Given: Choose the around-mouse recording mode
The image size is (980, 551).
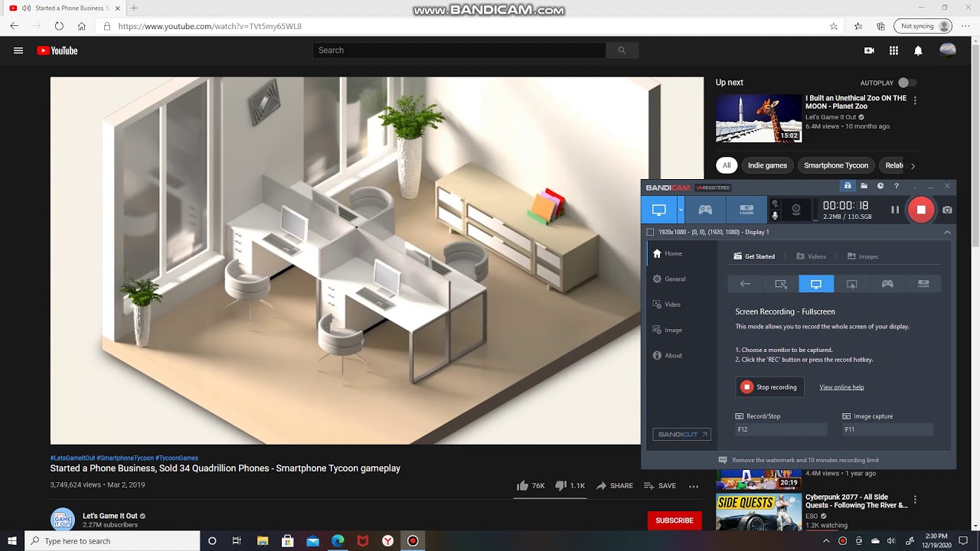Looking at the screenshot, I should 851,284.
